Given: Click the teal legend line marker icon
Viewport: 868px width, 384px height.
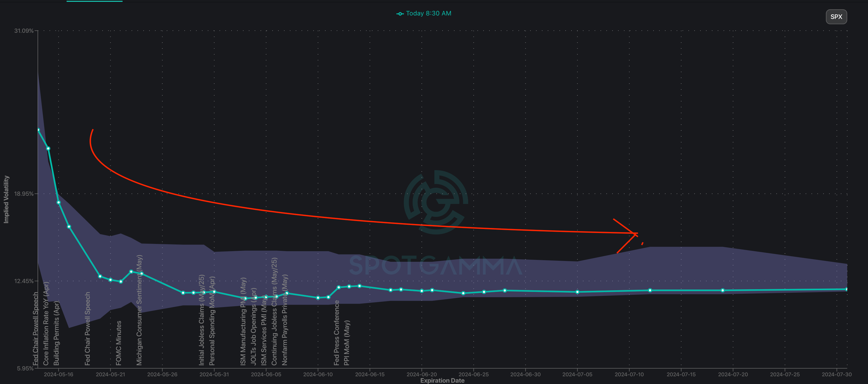Looking at the screenshot, I should (x=400, y=14).
